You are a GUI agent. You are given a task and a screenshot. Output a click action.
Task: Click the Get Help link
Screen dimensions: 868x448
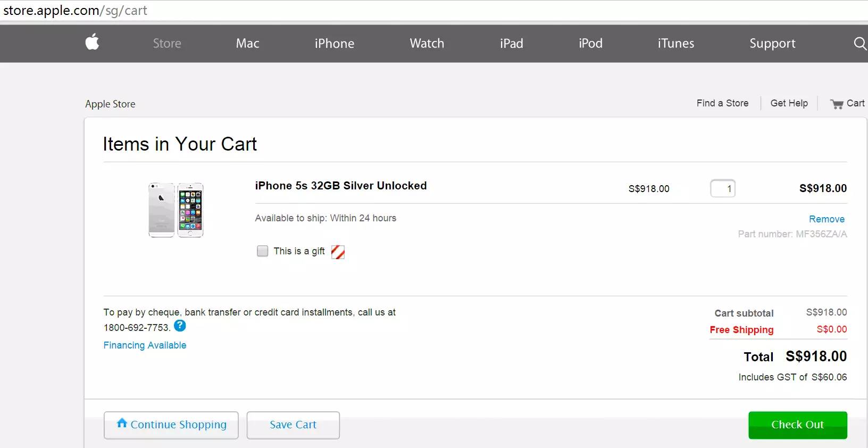789,103
